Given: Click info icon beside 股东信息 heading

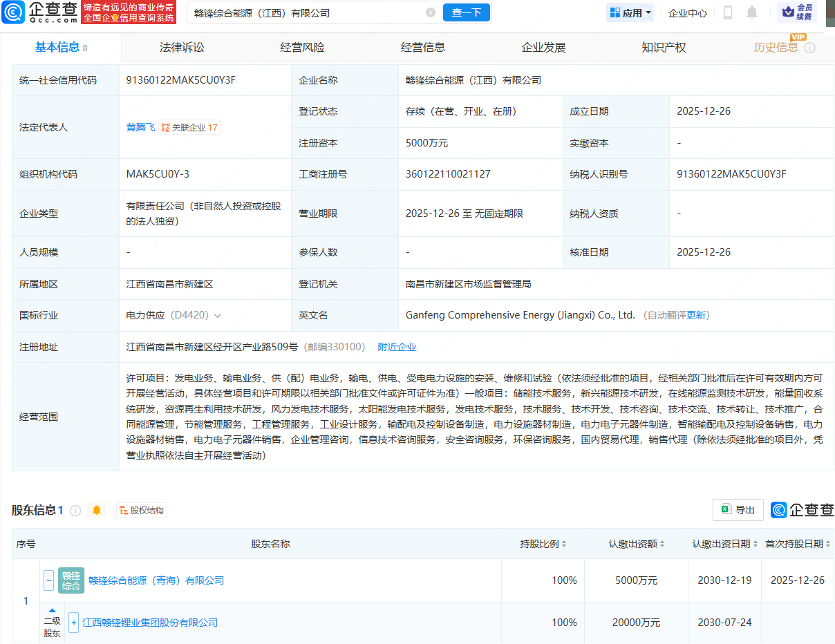Looking at the screenshot, I should coord(75,511).
